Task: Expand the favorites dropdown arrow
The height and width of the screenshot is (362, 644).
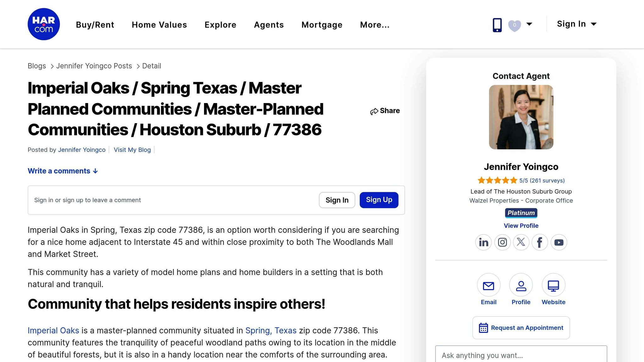Action: pyautogui.click(x=529, y=24)
